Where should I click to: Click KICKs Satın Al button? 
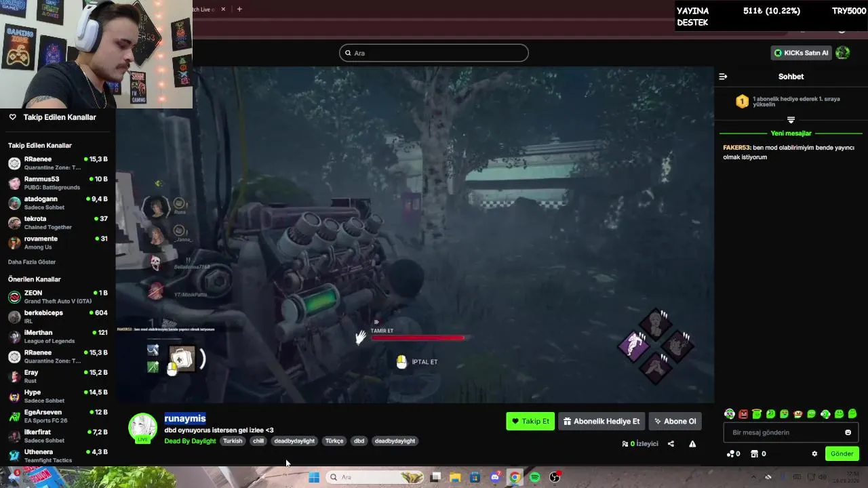(x=802, y=53)
